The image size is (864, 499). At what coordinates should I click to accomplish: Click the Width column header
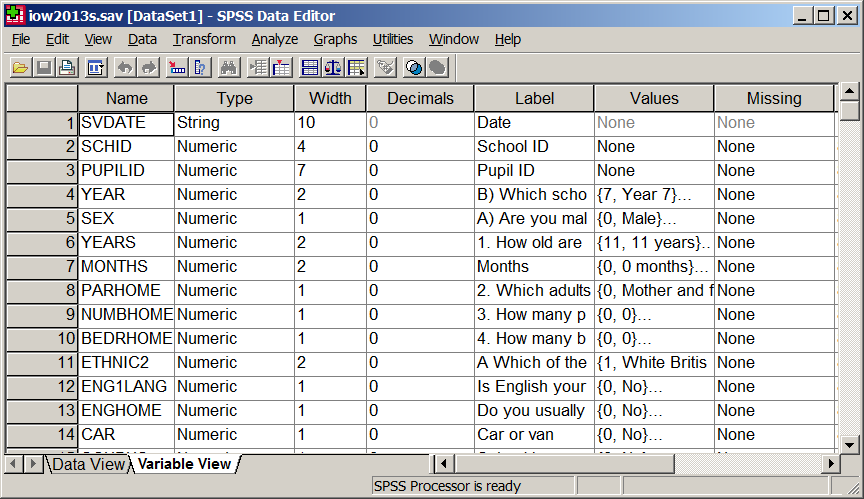coord(330,98)
